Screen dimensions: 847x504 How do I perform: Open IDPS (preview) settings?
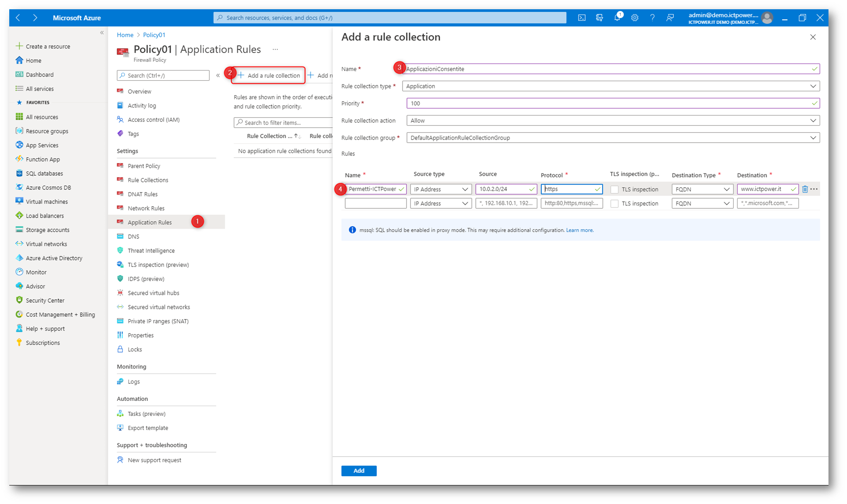coord(146,279)
